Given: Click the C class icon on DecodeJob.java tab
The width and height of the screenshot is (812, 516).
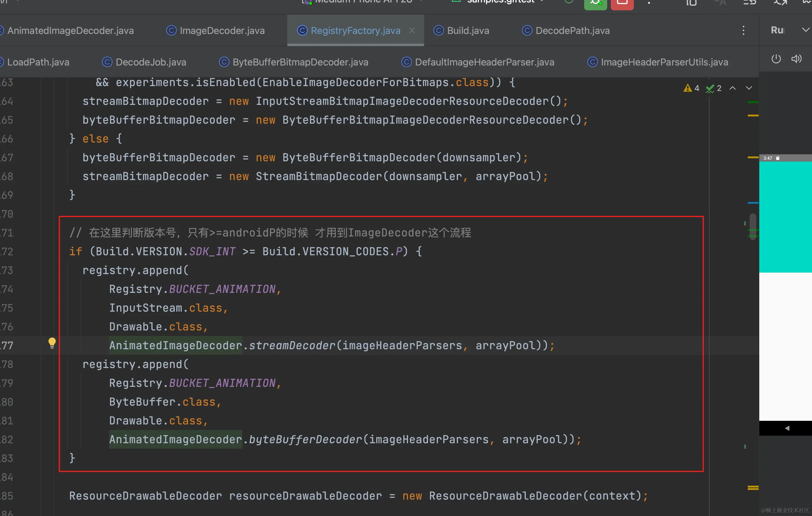Looking at the screenshot, I should click(107, 62).
